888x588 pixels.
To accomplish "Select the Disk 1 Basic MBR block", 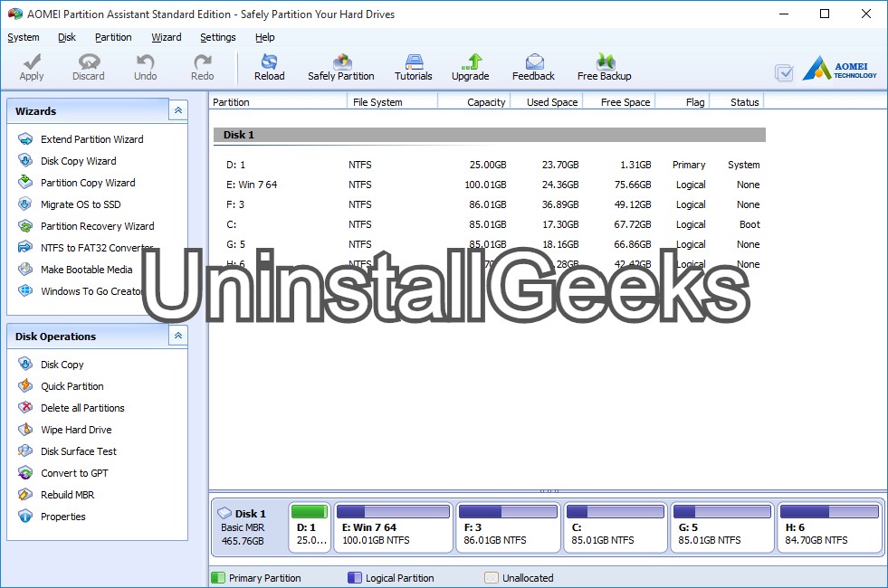I will click(x=249, y=526).
